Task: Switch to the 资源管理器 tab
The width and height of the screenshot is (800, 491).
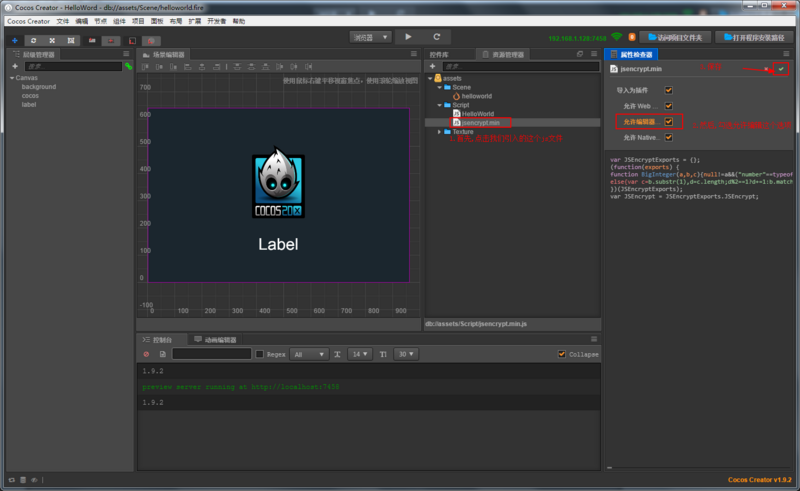Action: [503, 55]
